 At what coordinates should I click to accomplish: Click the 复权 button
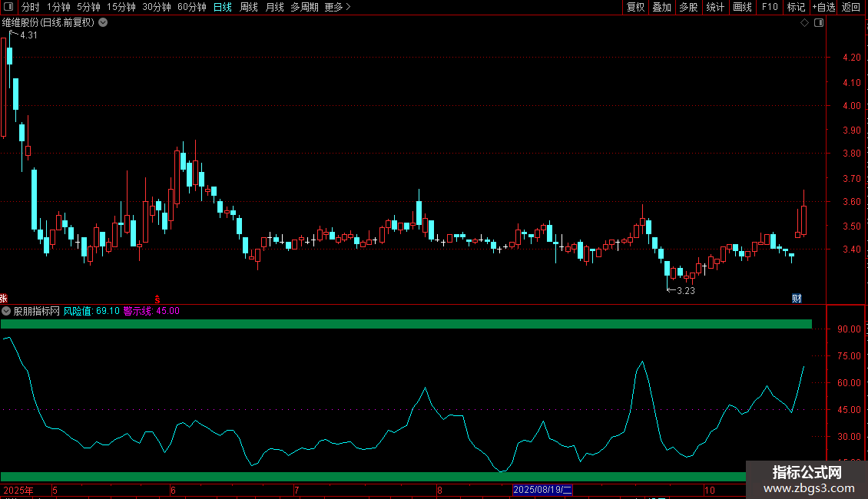click(x=635, y=7)
